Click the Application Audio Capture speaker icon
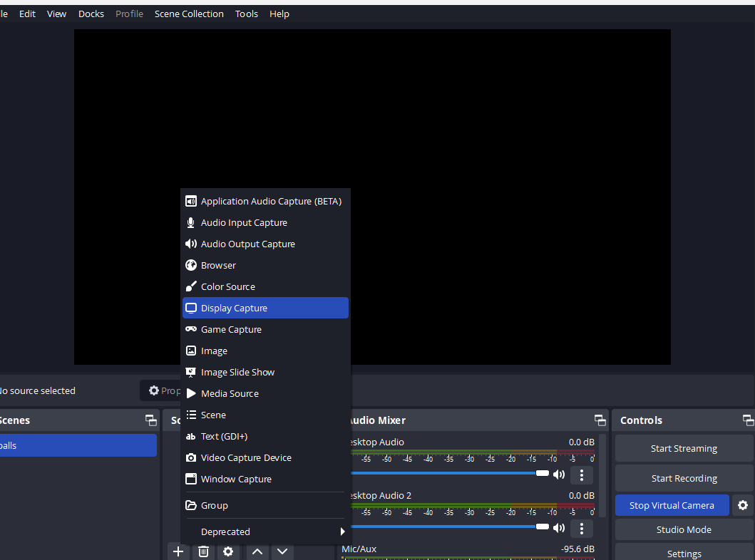 coord(191,201)
